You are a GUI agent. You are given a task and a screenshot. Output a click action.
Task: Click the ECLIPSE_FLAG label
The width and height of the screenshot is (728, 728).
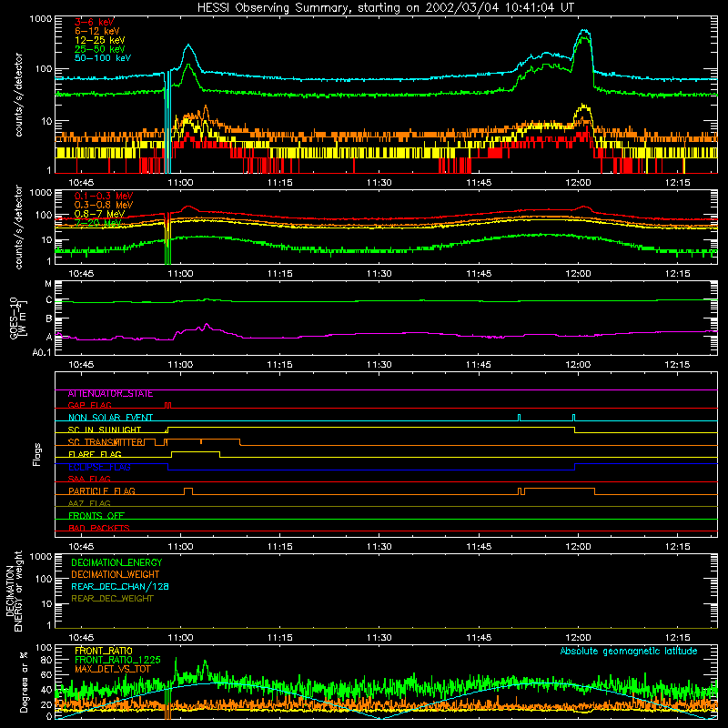99,467
